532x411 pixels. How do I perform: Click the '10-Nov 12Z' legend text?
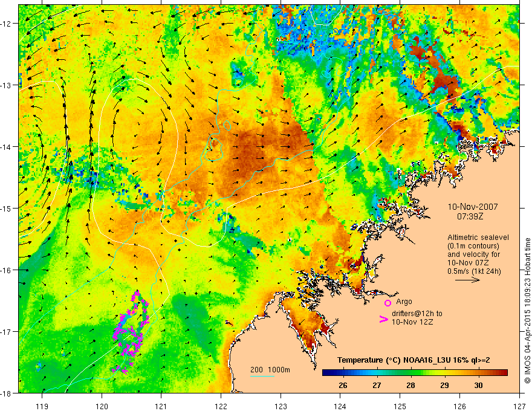click(412, 322)
